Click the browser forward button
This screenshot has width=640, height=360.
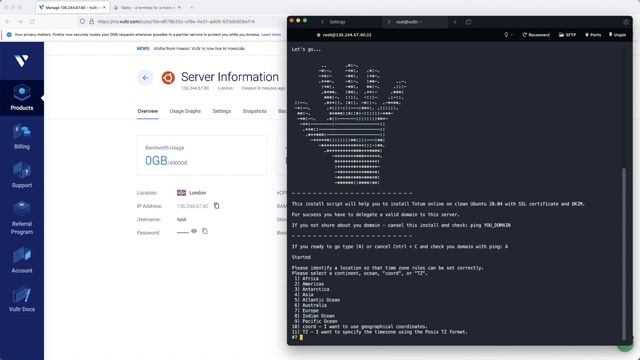pos(20,21)
